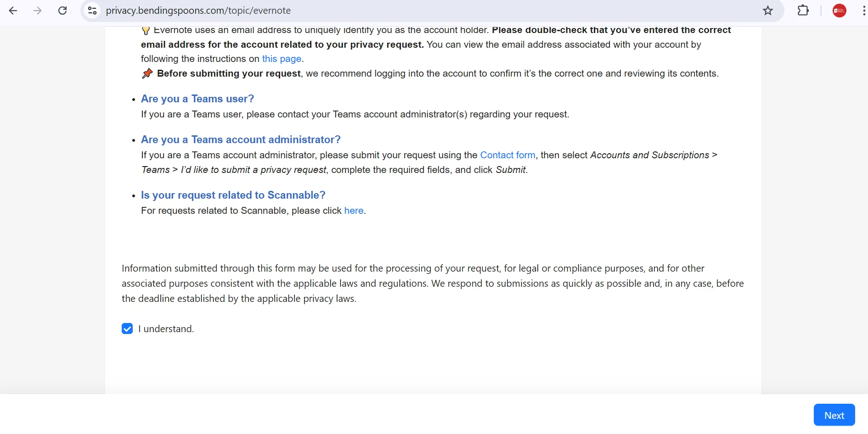Reload the current page
This screenshot has width=868, height=434.
tap(62, 11)
